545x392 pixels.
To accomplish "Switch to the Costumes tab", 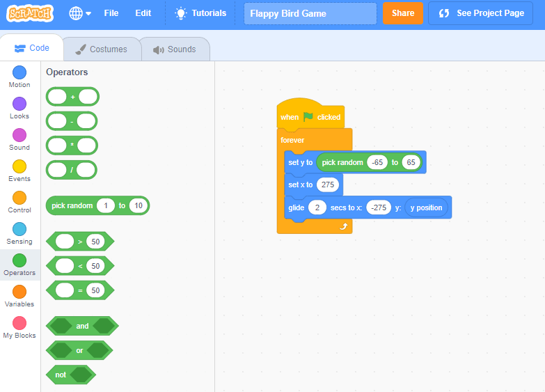I will 102,49.
